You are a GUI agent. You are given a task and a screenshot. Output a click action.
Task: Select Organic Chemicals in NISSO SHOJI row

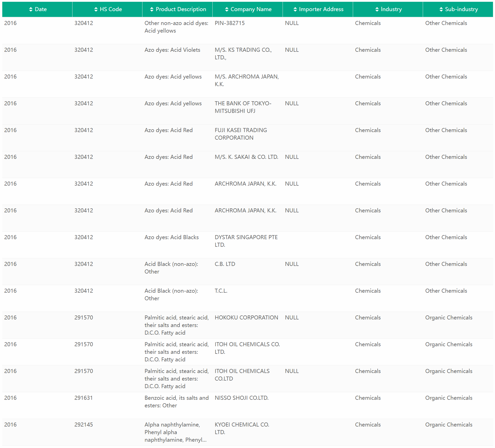[449, 398]
